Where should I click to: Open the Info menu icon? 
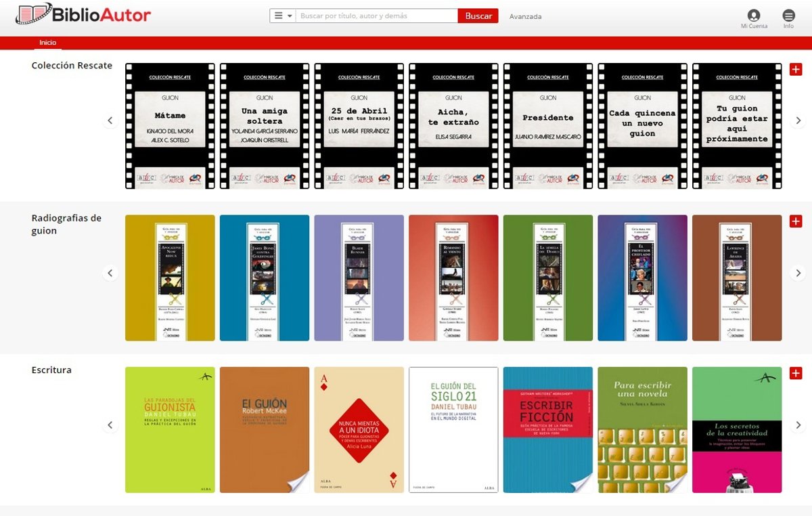click(788, 16)
